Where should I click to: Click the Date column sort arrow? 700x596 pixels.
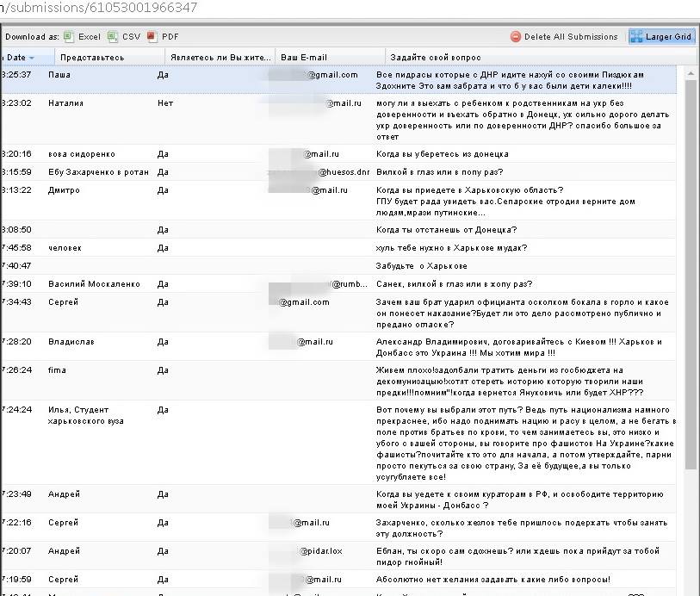pyautogui.click(x=32, y=58)
